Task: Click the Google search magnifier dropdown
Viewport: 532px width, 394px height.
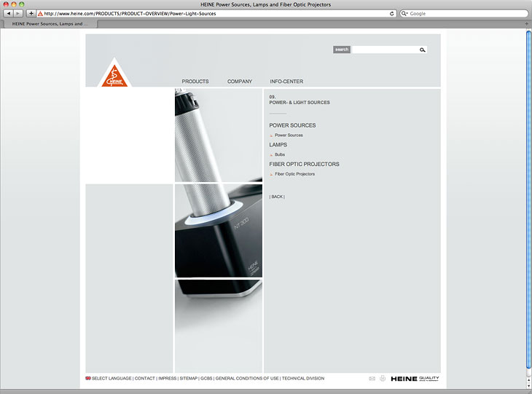Action: [x=404, y=14]
